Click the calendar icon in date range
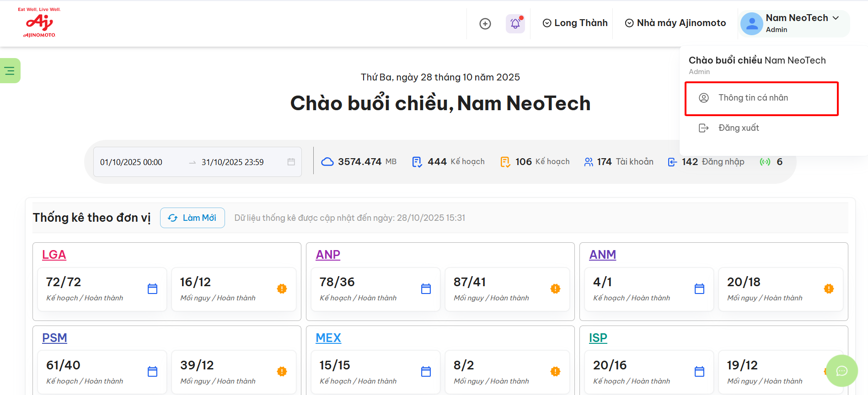This screenshot has width=868, height=395. click(x=291, y=162)
